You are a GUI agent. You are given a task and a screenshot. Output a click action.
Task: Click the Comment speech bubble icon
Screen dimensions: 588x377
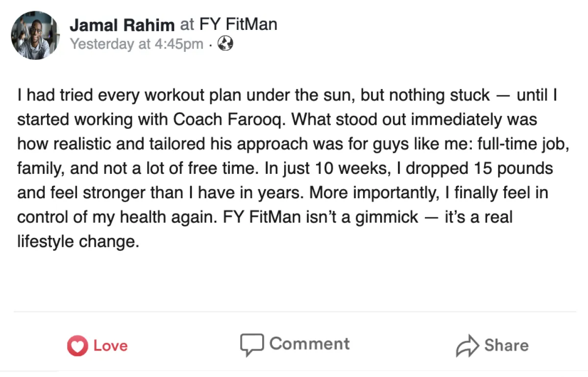pyautogui.click(x=252, y=345)
